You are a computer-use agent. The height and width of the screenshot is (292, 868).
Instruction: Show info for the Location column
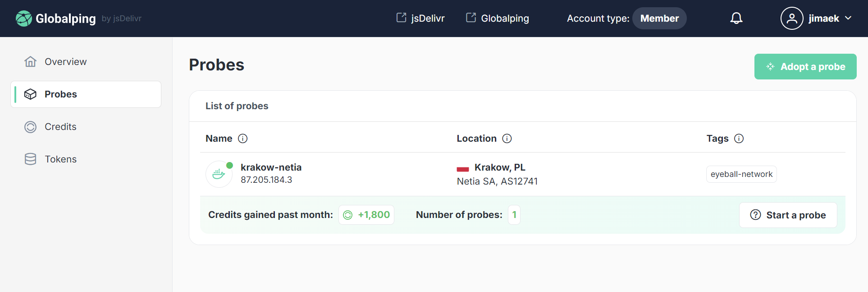(507, 139)
